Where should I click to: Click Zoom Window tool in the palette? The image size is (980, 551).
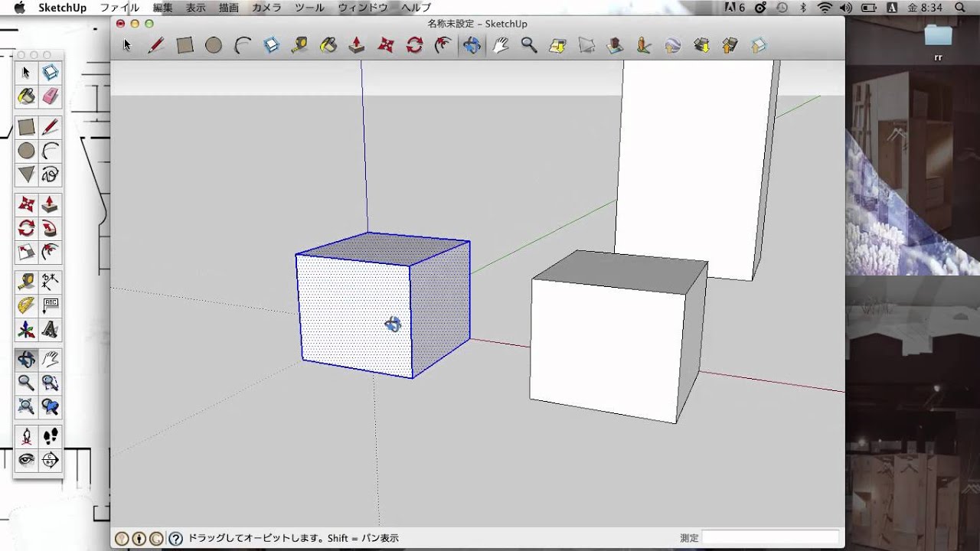click(51, 383)
